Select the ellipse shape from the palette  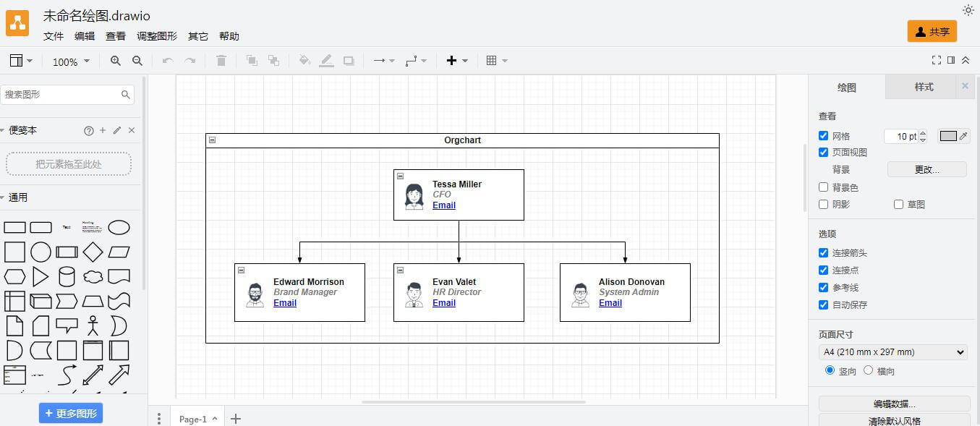(119, 228)
